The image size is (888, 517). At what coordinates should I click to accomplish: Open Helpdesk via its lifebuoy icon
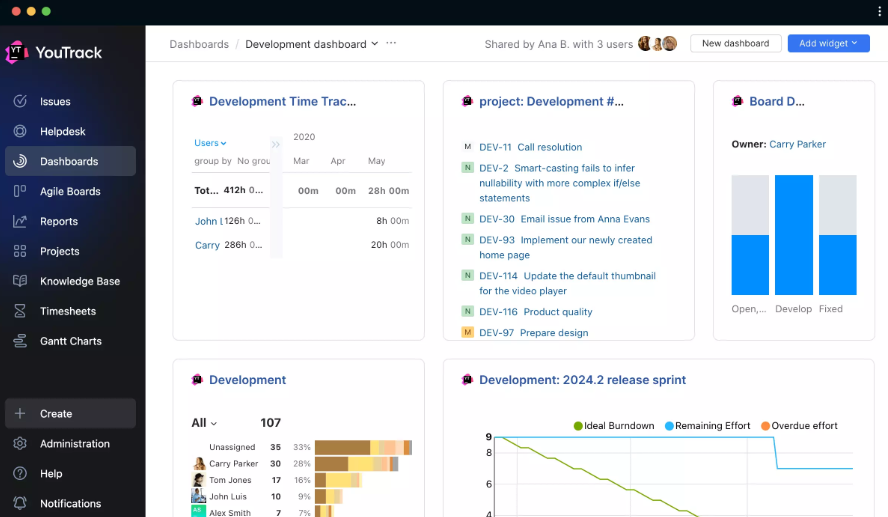tap(20, 131)
